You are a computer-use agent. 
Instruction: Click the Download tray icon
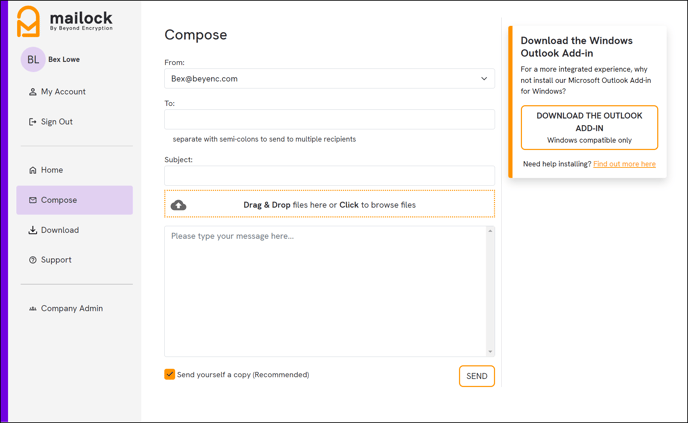click(x=32, y=230)
